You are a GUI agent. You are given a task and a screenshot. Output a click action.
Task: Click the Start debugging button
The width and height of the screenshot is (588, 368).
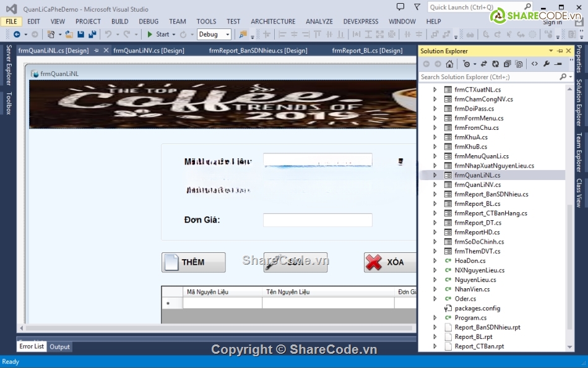click(158, 35)
